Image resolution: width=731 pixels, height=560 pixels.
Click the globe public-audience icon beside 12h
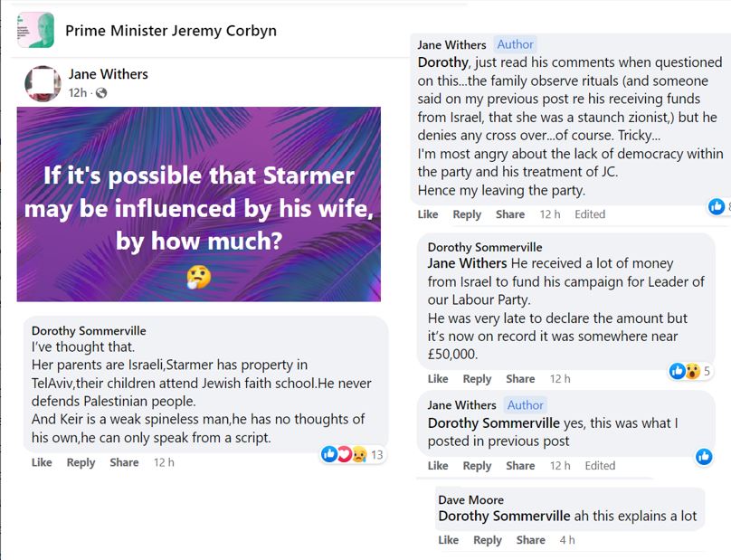pyautogui.click(x=100, y=93)
